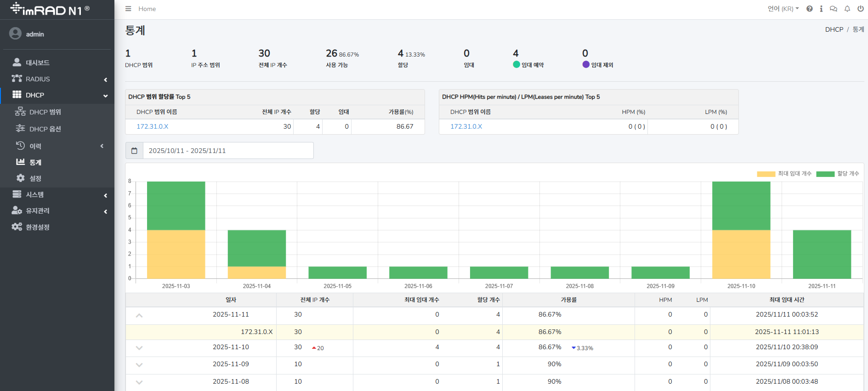
Task: Open the help question mark icon
Action: (810, 9)
